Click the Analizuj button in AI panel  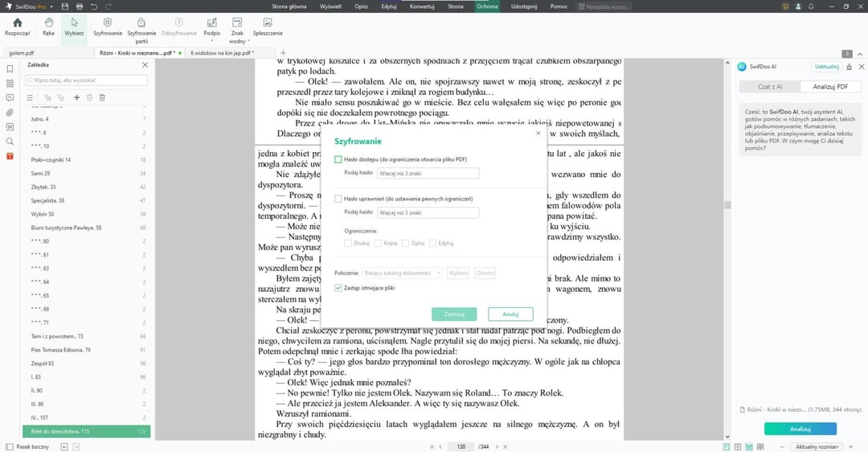point(800,429)
